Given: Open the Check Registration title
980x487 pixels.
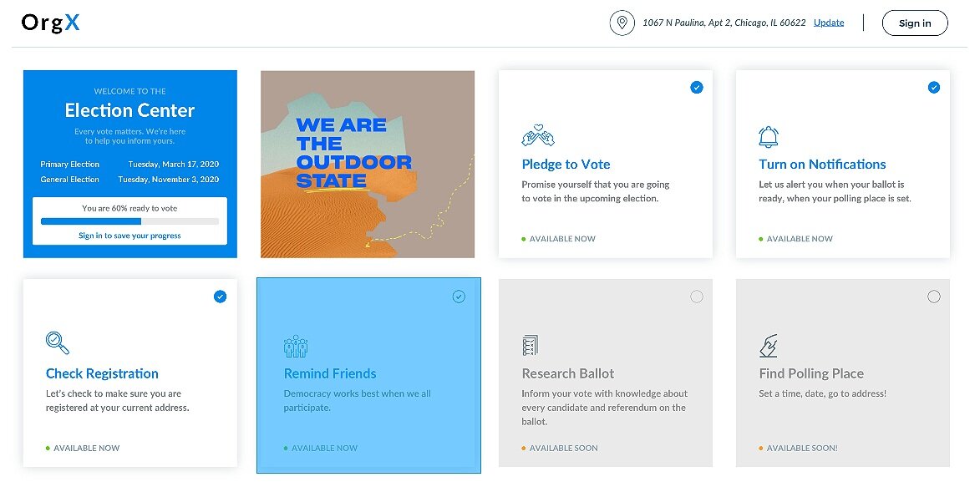Looking at the screenshot, I should (x=102, y=374).
